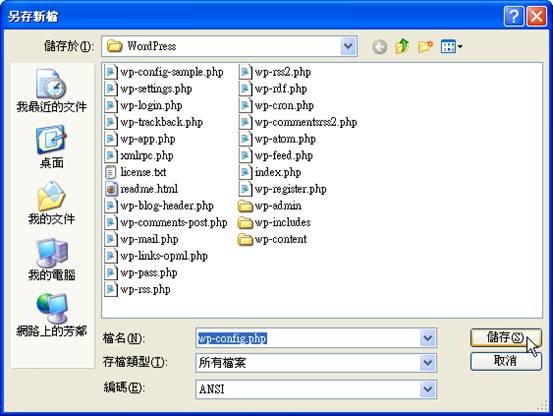
Task: Open the Views menu icon
Action: tap(451, 46)
